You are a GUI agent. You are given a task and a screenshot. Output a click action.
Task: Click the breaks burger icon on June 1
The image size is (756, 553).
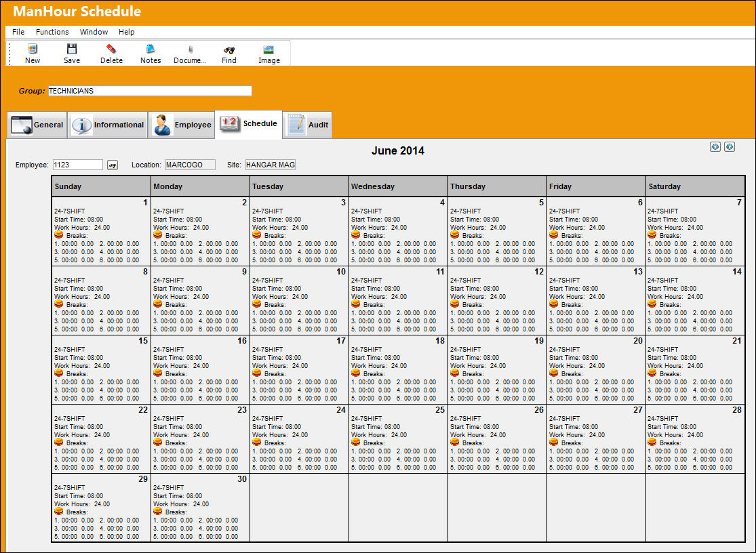[x=59, y=235]
